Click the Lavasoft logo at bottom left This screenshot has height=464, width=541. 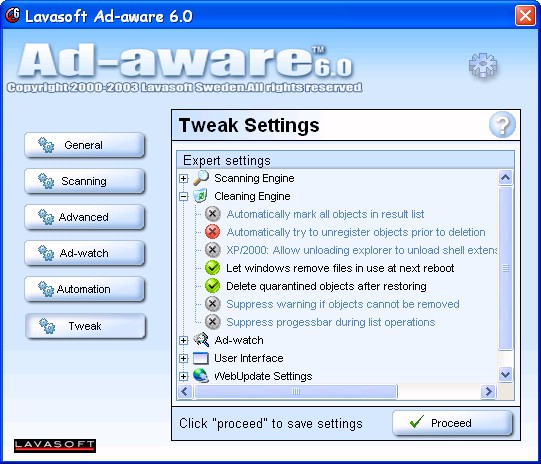(x=55, y=445)
